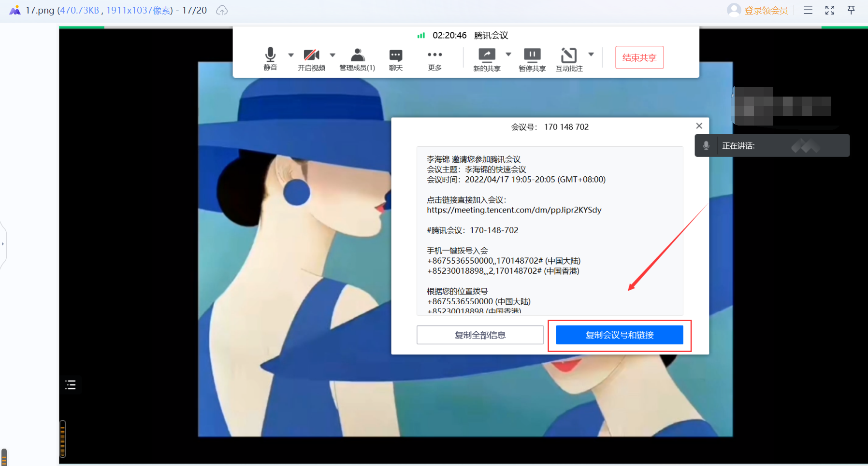Click the meeting.tencent.com invitation link
Image resolution: width=868 pixels, height=466 pixels.
[514, 210]
